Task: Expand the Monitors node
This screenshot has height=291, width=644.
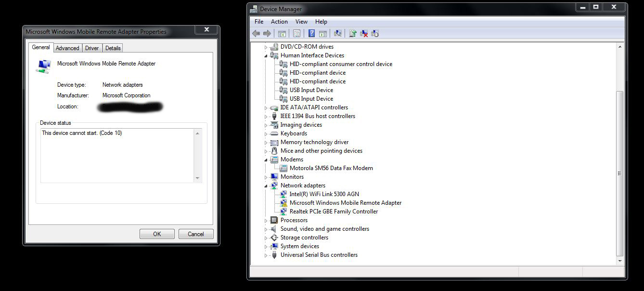Action: click(x=266, y=177)
